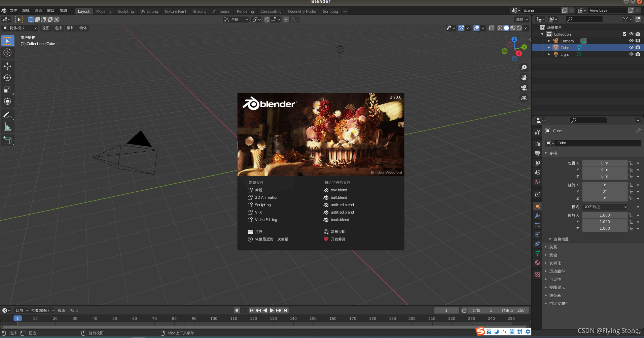
Task: Open the Modifier properties wrench tab
Action: (x=537, y=216)
